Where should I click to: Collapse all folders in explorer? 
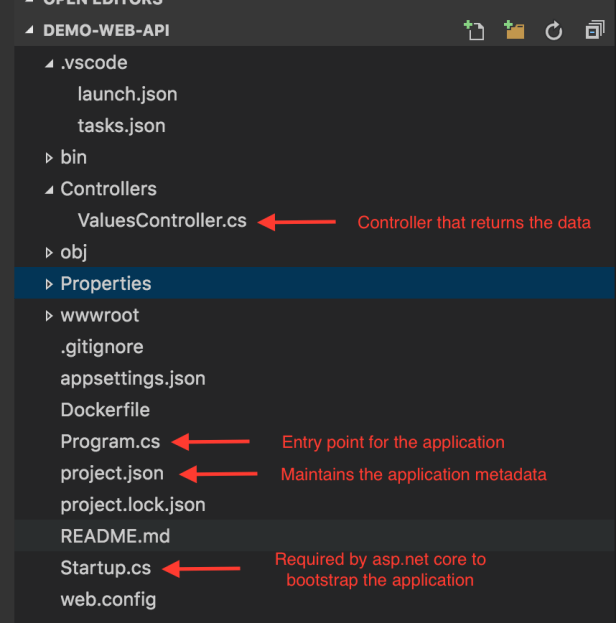point(594,31)
